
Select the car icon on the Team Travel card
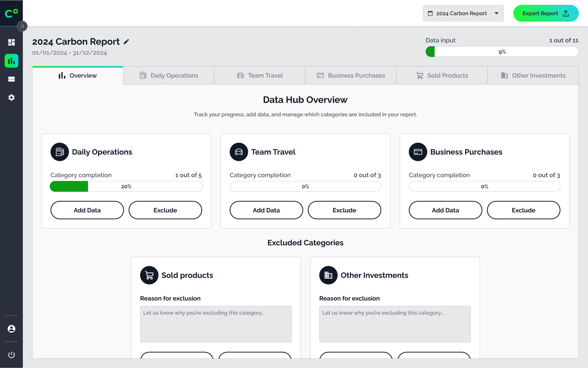coord(238,152)
